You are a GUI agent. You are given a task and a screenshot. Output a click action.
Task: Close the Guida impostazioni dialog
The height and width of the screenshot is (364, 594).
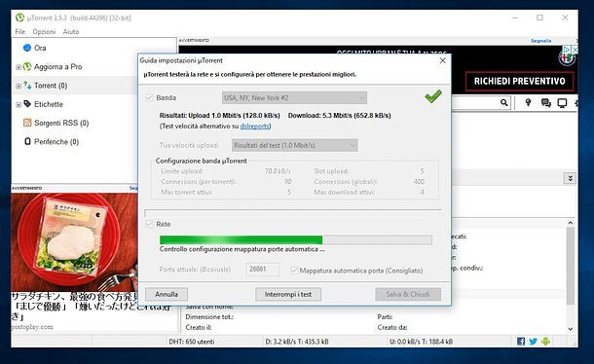tap(442, 60)
